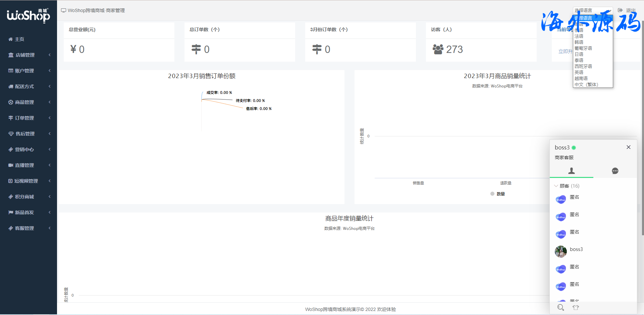
Task: Click the WoShop logo in sidebar
Action: tap(29, 15)
